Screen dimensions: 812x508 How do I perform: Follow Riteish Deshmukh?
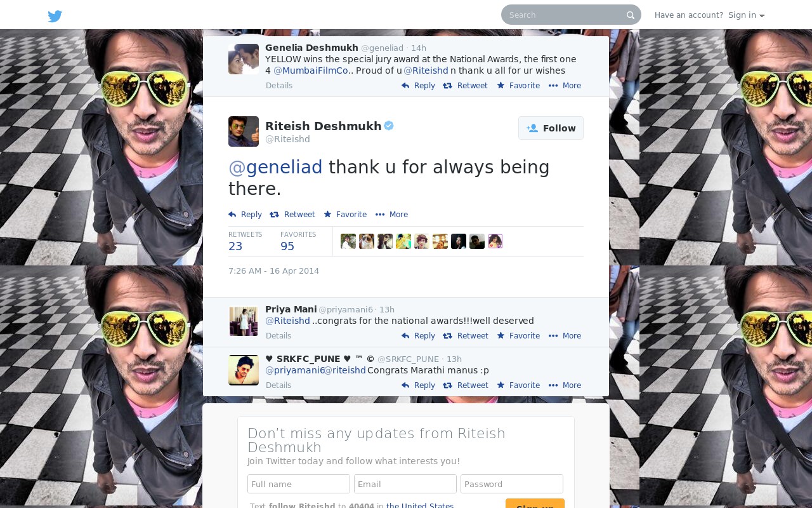coord(551,128)
